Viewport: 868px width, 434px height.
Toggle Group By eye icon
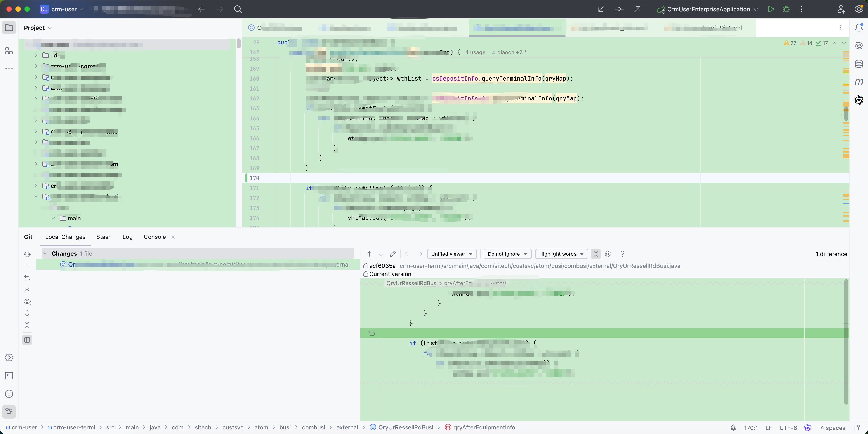pos(27,301)
